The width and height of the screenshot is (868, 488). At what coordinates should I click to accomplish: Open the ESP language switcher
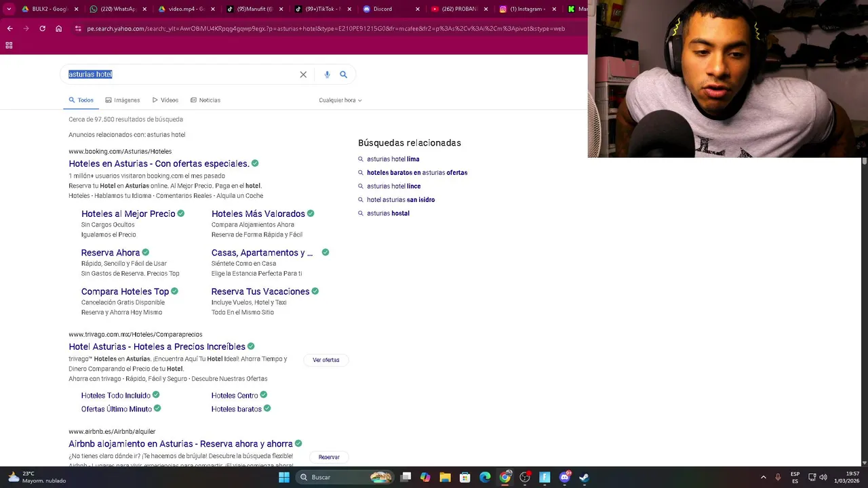click(x=795, y=477)
